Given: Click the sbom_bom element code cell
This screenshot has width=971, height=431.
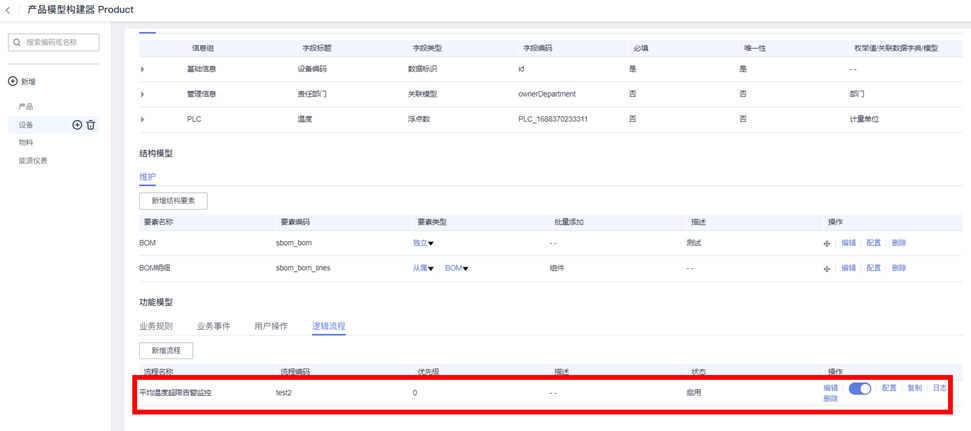Looking at the screenshot, I should point(293,243).
